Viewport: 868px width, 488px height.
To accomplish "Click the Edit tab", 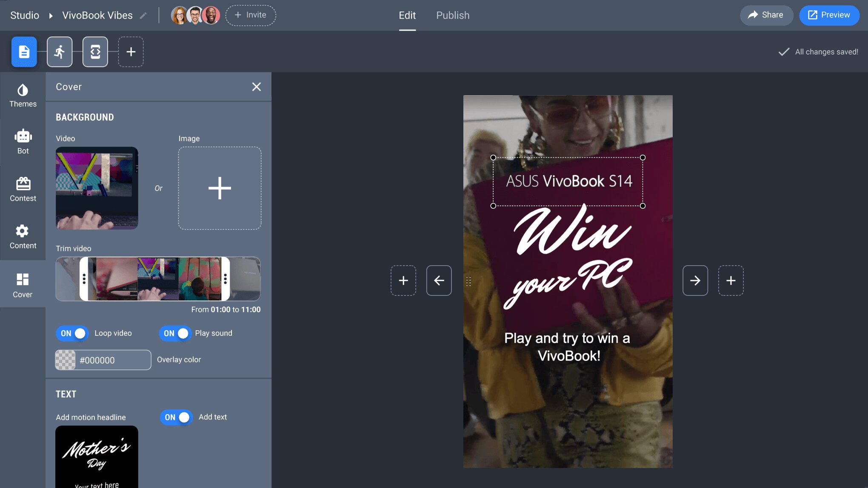I will tap(408, 15).
